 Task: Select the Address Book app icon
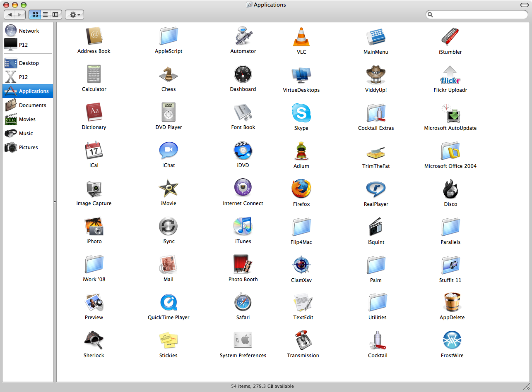[x=94, y=36]
